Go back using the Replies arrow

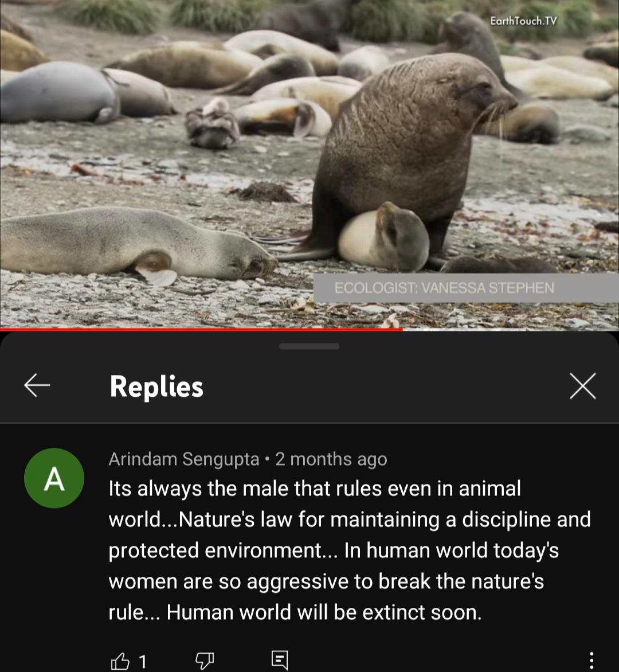pos(37,385)
